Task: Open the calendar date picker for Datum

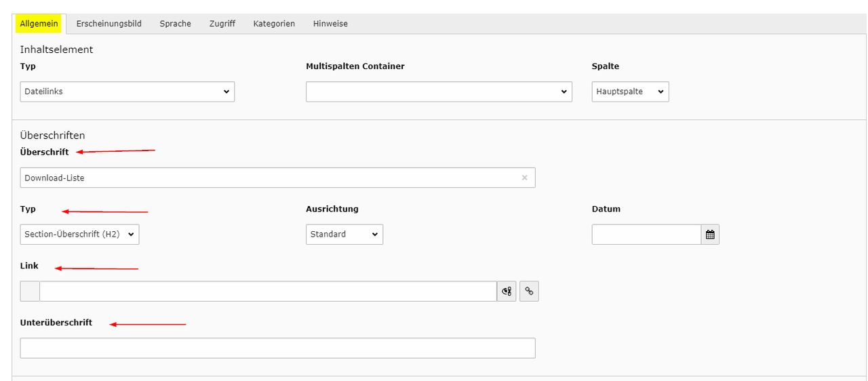Action: coord(710,235)
